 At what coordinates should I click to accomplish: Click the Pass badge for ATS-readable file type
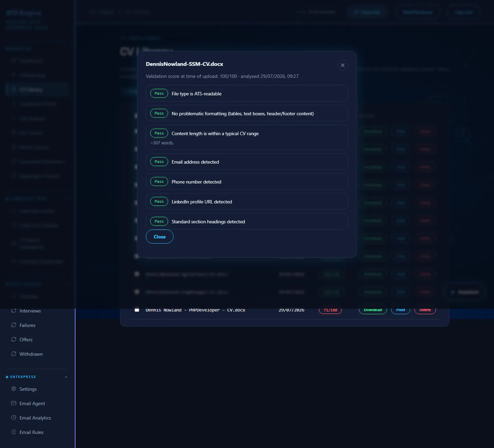pos(159,93)
